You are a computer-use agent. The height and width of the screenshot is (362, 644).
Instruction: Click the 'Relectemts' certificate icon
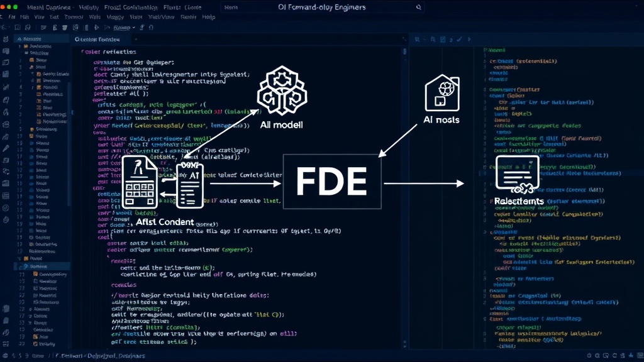click(x=518, y=175)
